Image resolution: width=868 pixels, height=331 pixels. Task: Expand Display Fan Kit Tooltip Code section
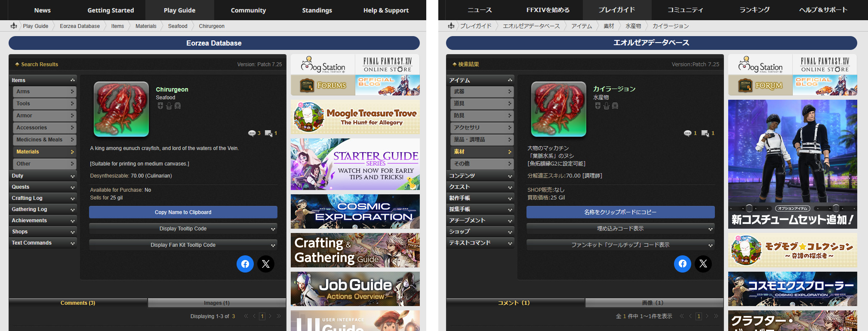coord(183,245)
